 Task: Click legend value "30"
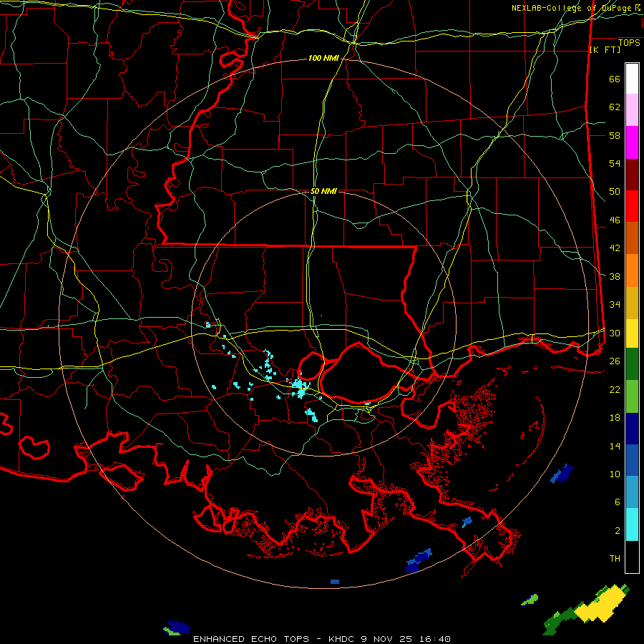coord(615,333)
